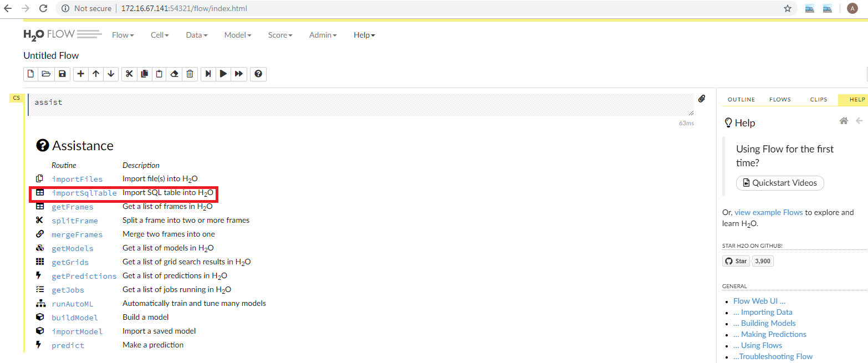Switch to the OUTLINE tab
Image resolution: width=868 pixels, height=363 pixels.
(741, 100)
